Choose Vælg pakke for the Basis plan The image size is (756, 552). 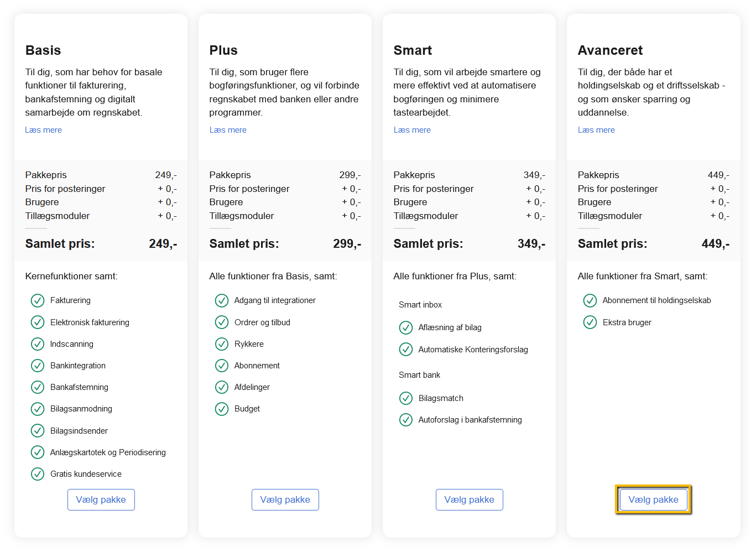[x=101, y=499]
